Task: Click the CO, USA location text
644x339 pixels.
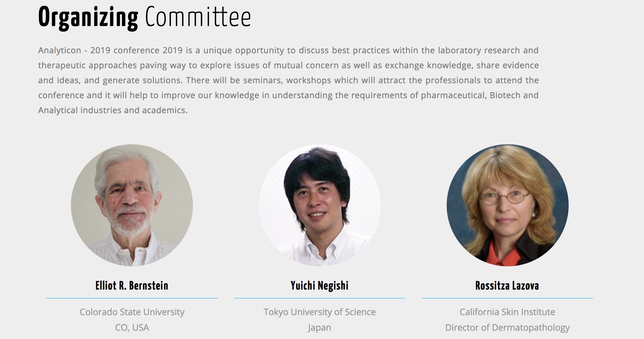Action: point(132,328)
